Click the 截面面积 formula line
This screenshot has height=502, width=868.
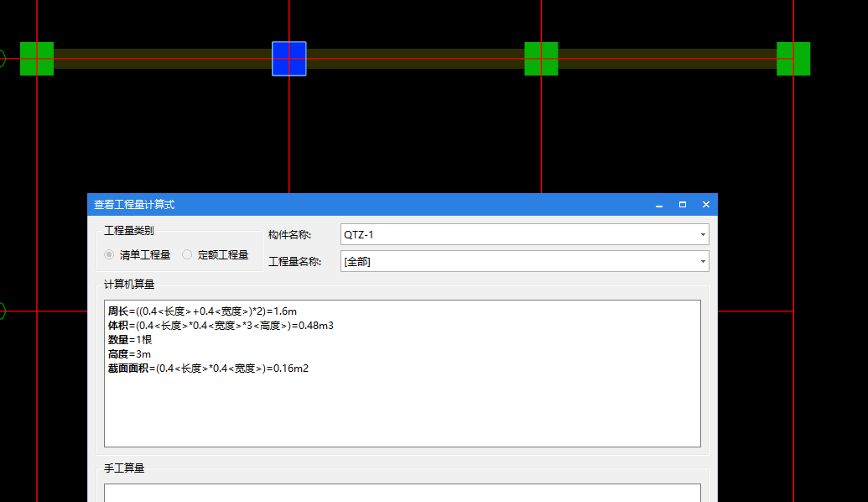point(208,369)
